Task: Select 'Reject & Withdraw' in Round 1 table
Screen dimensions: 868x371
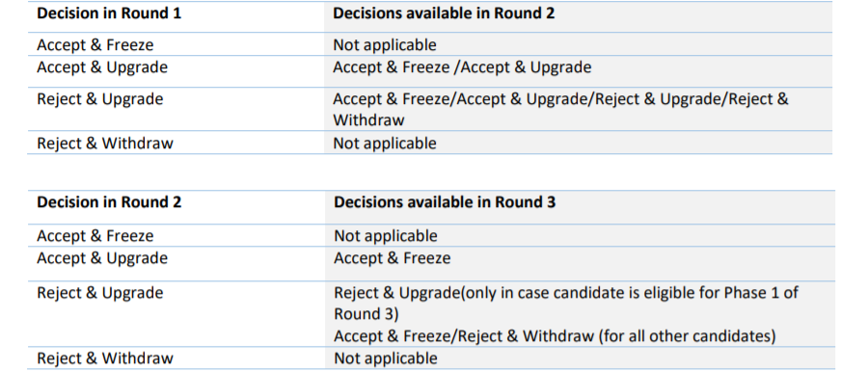Action: (x=105, y=144)
